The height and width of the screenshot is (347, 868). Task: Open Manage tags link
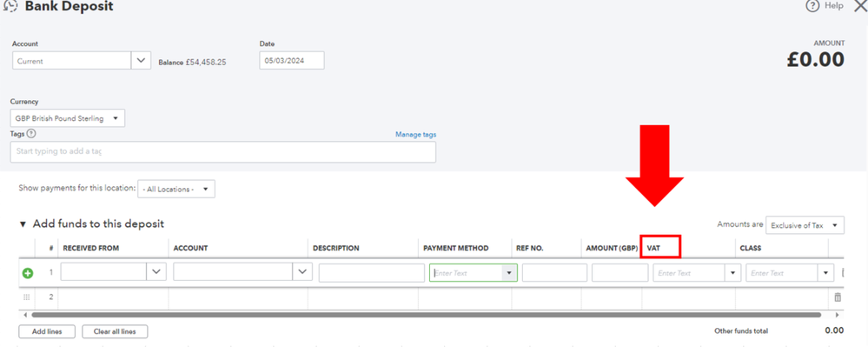tap(415, 134)
